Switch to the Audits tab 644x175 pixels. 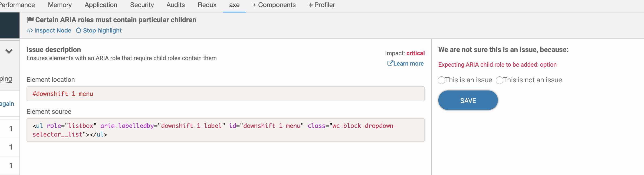[x=176, y=5]
